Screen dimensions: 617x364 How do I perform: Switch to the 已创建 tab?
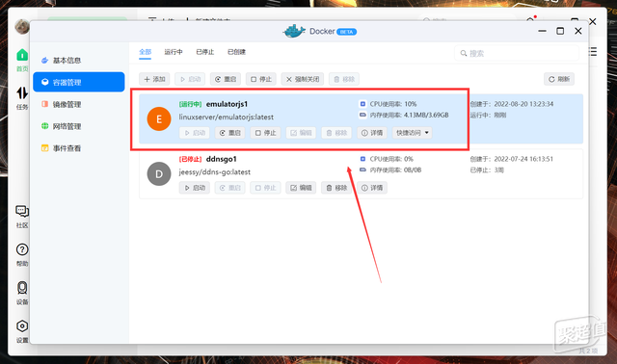pos(236,52)
